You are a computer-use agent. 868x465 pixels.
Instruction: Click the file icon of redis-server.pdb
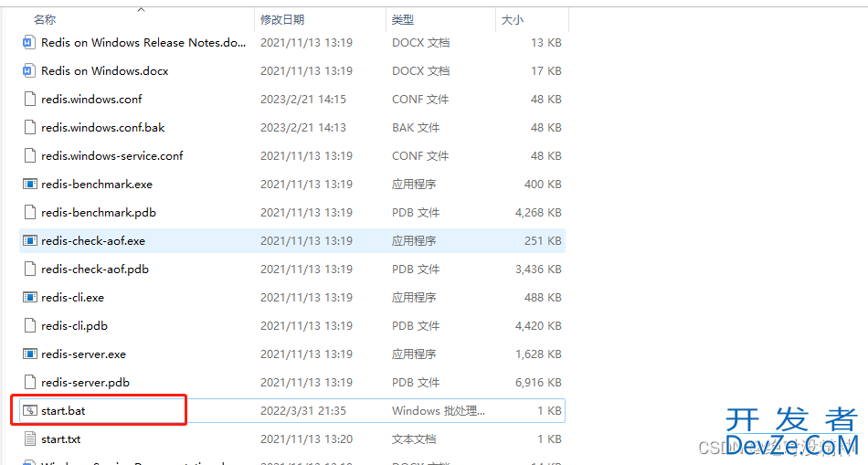(30, 382)
